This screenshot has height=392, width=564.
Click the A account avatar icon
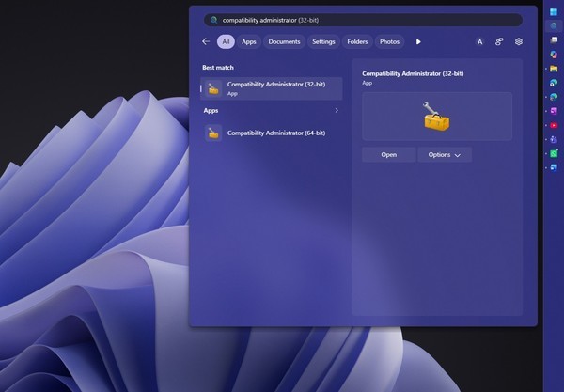point(479,42)
